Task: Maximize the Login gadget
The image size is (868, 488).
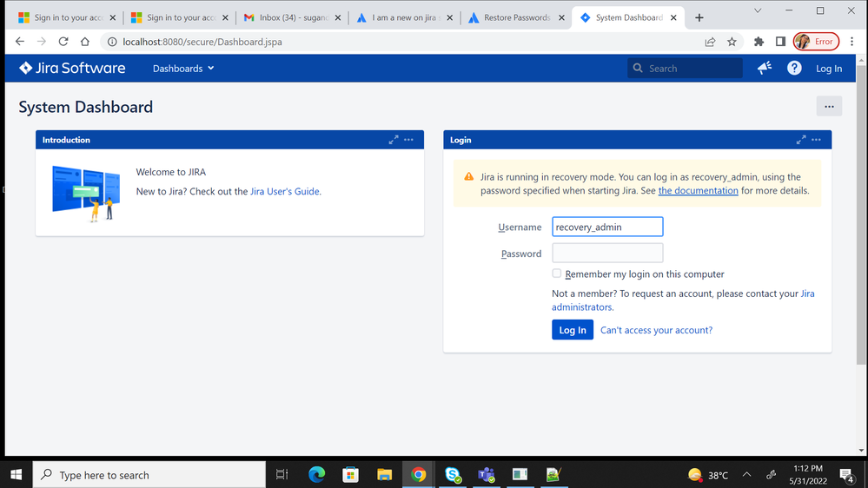Action: [801, 140]
